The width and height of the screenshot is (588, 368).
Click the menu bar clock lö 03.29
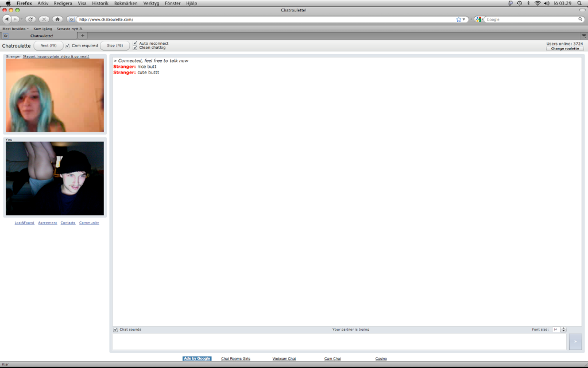point(563,3)
